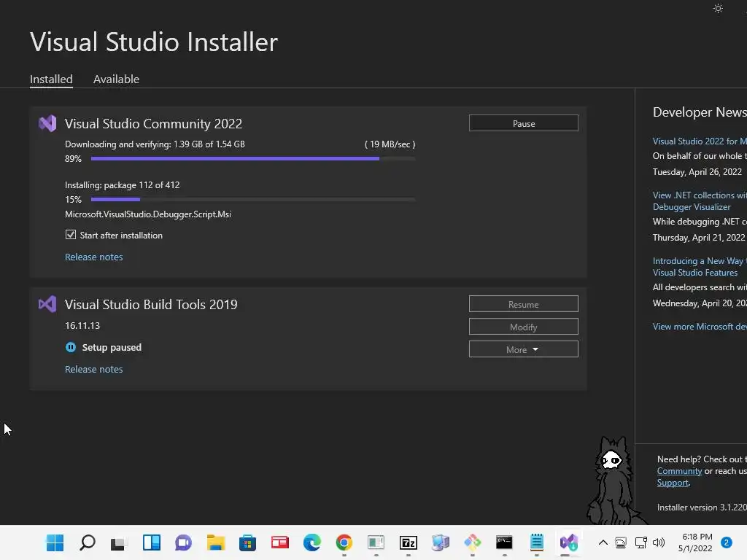Open Release notes for Visual Studio Community 2022
Image resolution: width=747 pixels, height=560 pixels.
pos(94,257)
